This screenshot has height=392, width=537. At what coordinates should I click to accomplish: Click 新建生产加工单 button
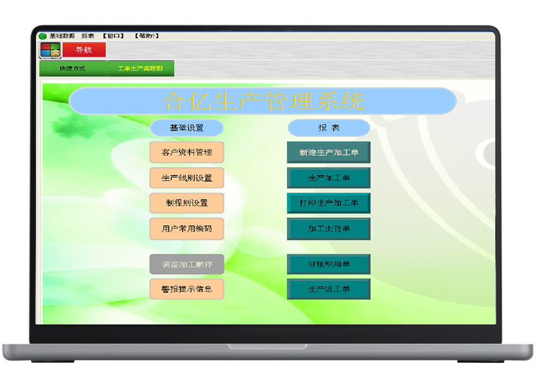(x=329, y=153)
